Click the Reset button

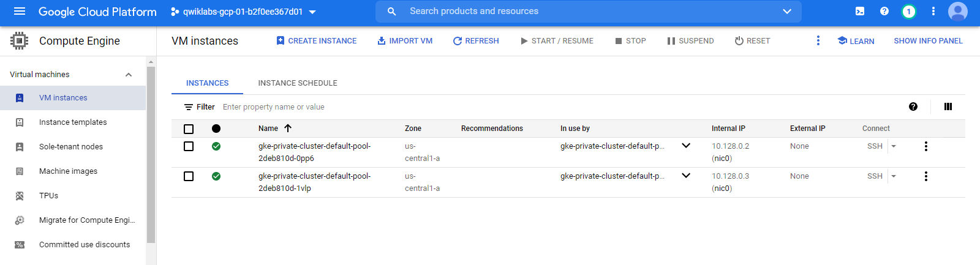pyautogui.click(x=752, y=41)
